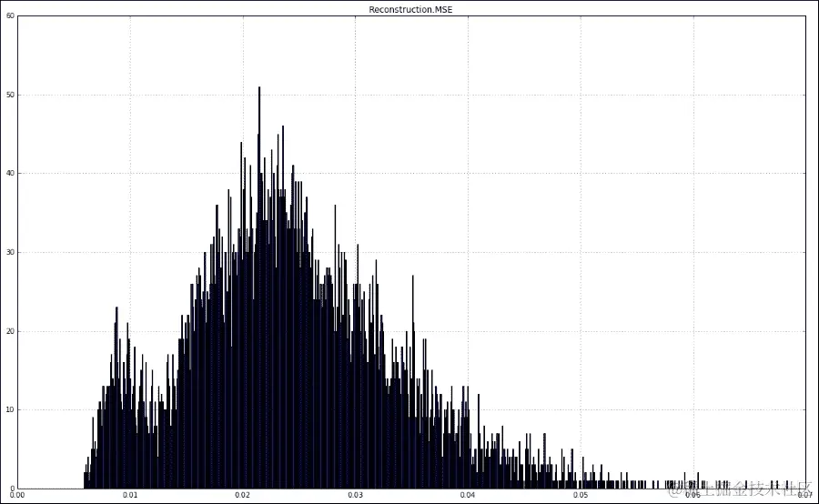Select the y-axis tick label 40
The image size is (819, 504).
click(x=10, y=174)
